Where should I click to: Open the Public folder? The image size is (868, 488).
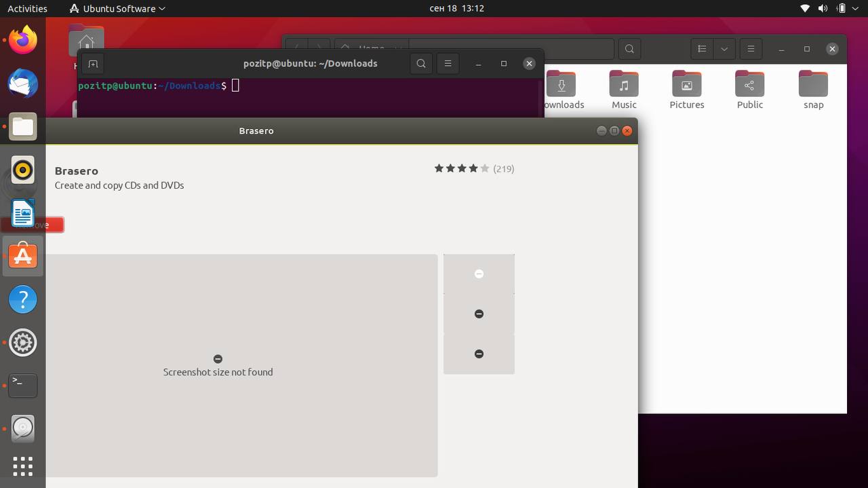click(x=750, y=90)
